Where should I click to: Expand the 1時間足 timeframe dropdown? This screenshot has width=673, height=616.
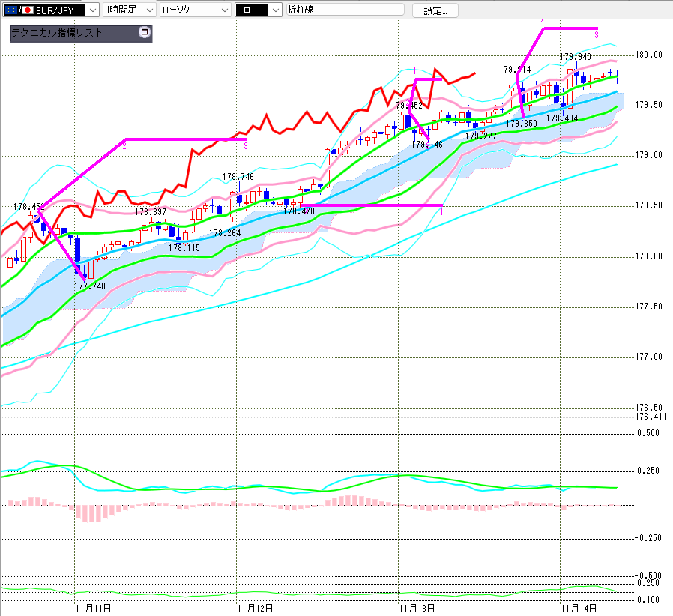[148, 10]
